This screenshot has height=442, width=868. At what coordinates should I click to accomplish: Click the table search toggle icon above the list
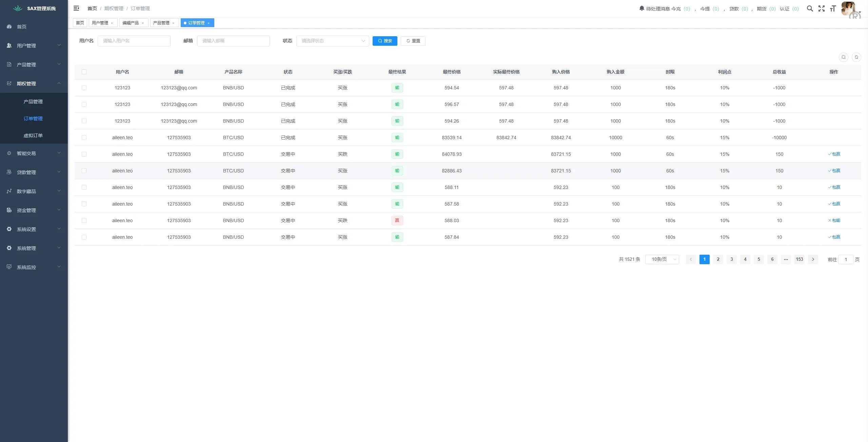tap(844, 57)
